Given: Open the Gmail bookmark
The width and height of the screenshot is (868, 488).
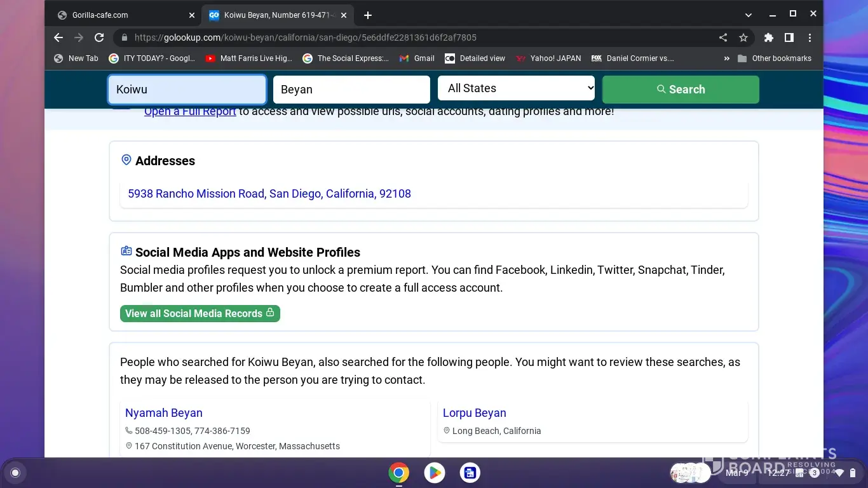Looking at the screenshot, I should click(x=417, y=58).
